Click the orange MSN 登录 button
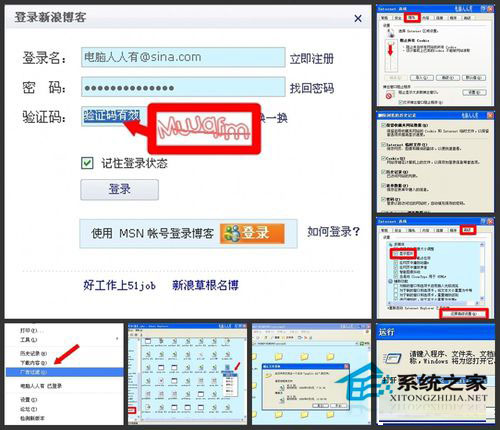The image size is (500, 430). coord(252,233)
